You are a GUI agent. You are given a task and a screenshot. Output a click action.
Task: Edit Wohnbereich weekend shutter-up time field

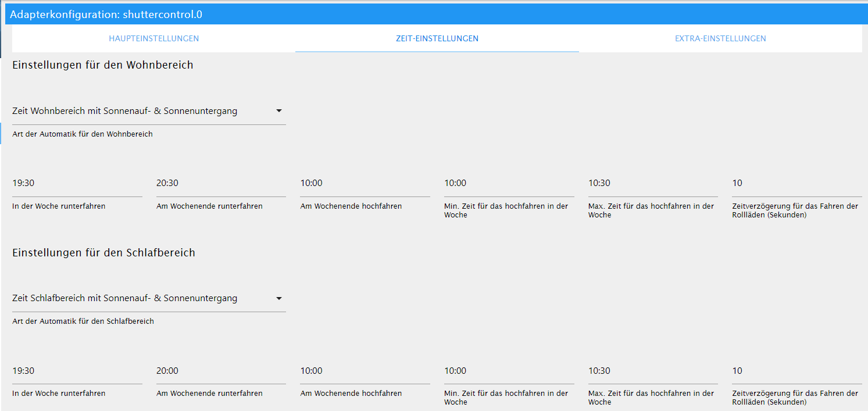tap(365, 183)
